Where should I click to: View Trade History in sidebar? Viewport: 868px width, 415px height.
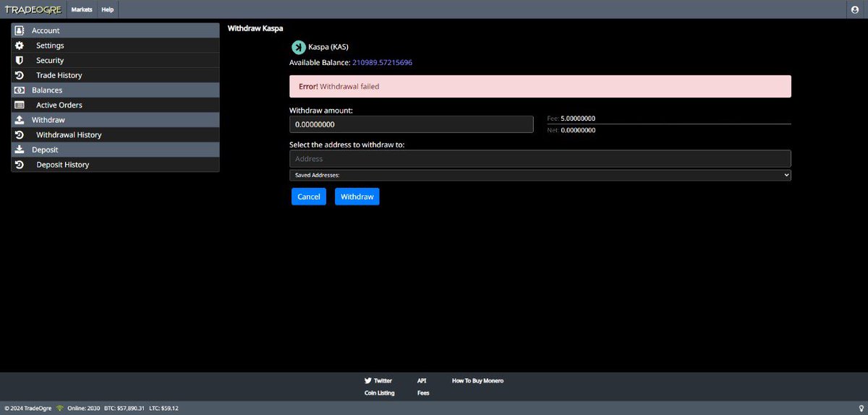(115, 75)
